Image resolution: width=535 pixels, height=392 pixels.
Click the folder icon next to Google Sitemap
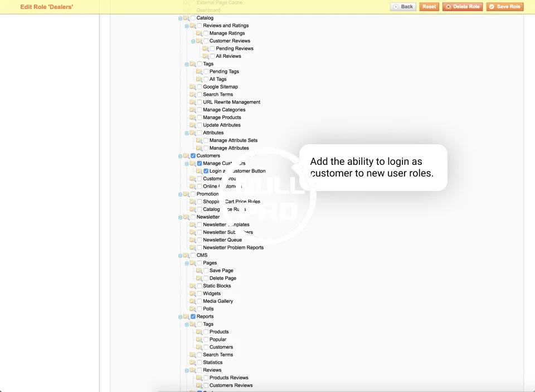pyautogui.click(x=192, y=87)
